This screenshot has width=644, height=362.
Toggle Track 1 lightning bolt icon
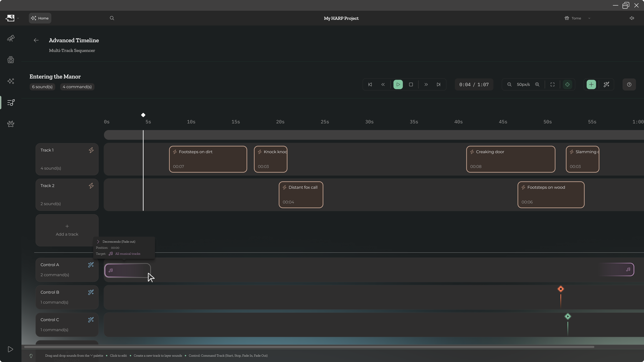point(91,150)
